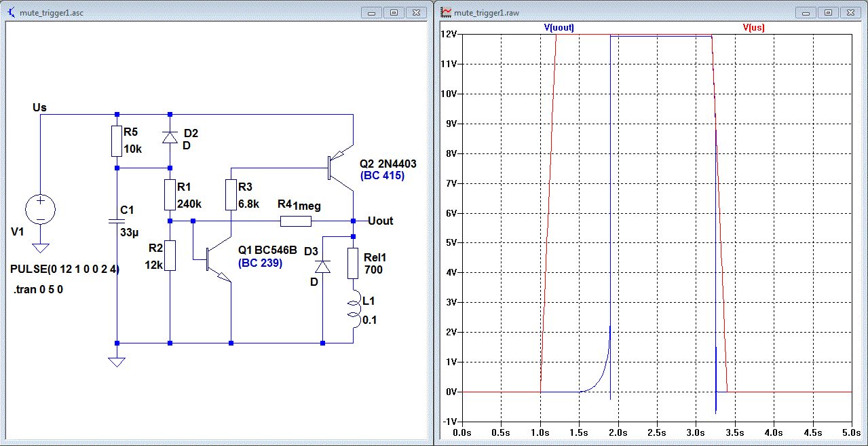Close the mute_trigger1.raw waveform window
The width and height of the screenshot is (868, 446).
[851, 12]
